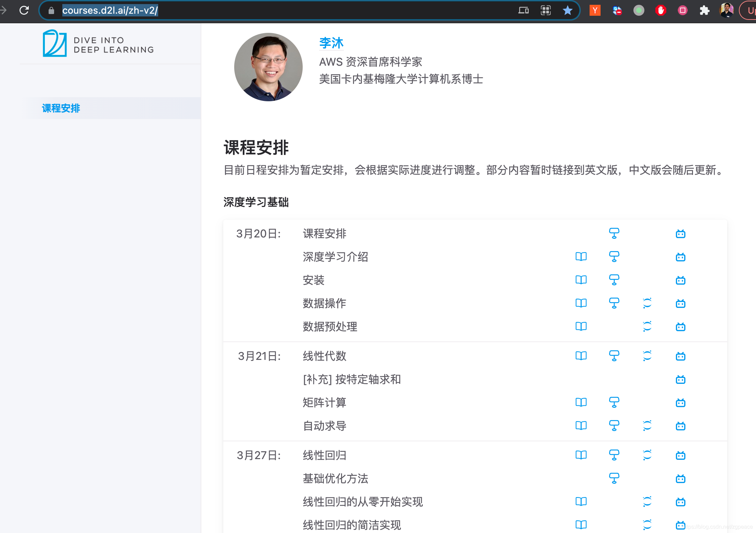Reload the current page
The image size is (756, 533).
24,10
